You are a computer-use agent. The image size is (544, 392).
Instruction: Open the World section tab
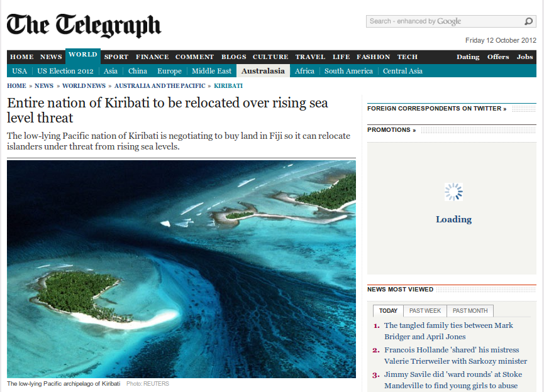tap(83, 55)
